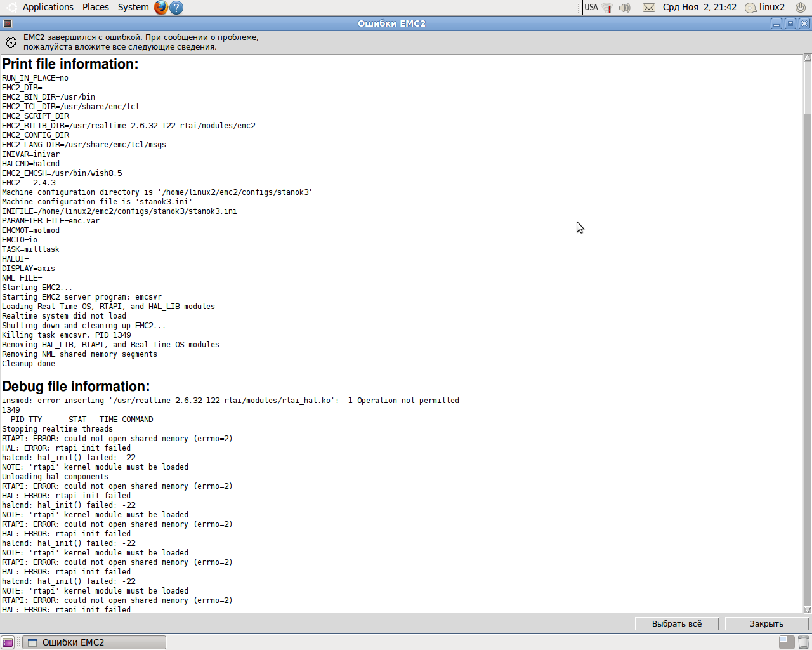Click the 'Print file information:' heading

[x=70, y=64]
